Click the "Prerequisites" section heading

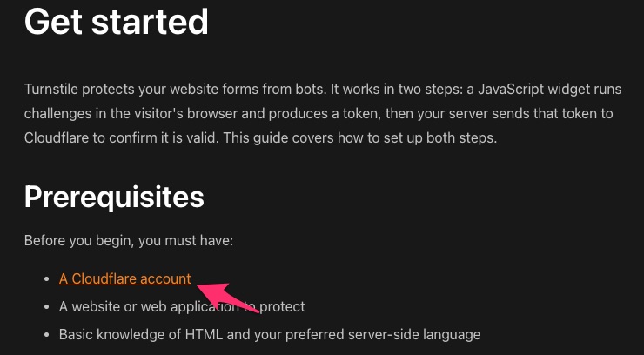tap(114, 197)
